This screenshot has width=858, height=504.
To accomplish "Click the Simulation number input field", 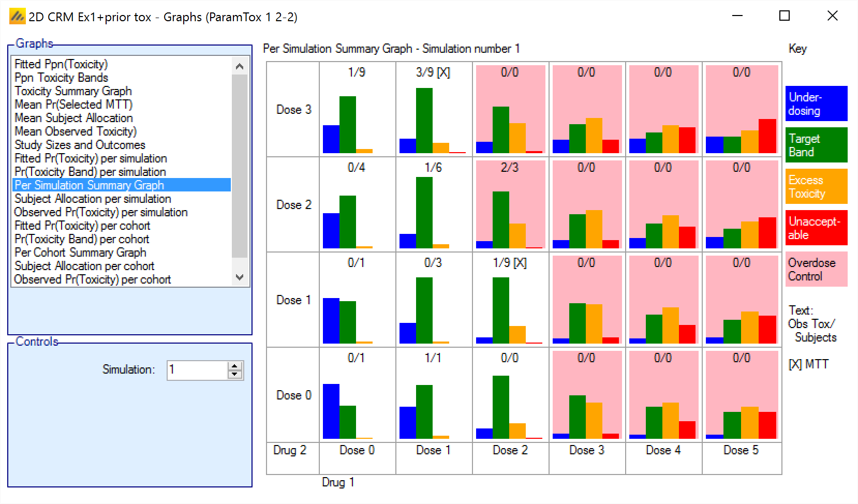I will pyautogui.click(x=197, y=370).
